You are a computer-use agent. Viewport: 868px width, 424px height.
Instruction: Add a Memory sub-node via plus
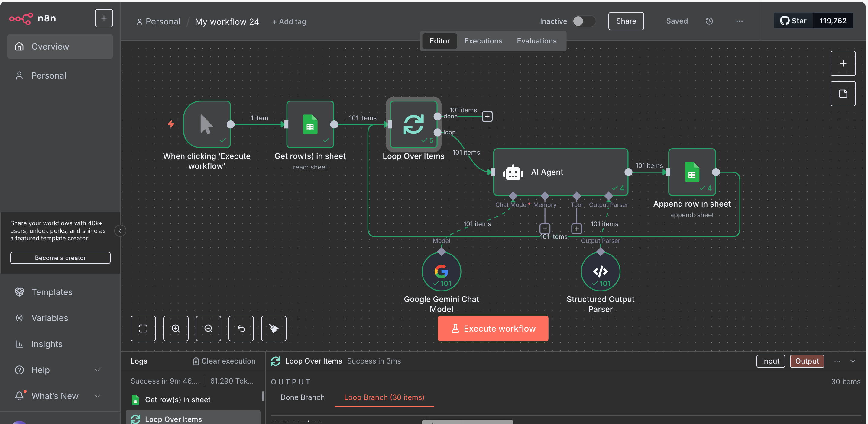coord(545,229)
